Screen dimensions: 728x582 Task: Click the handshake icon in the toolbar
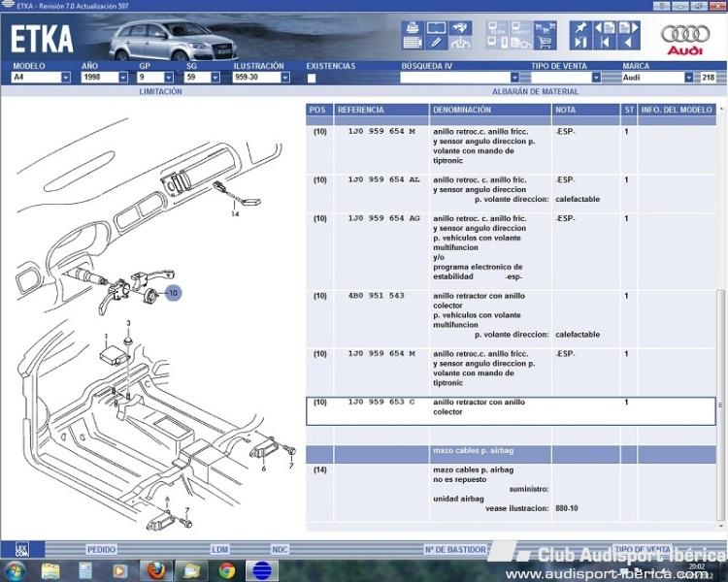462,27
